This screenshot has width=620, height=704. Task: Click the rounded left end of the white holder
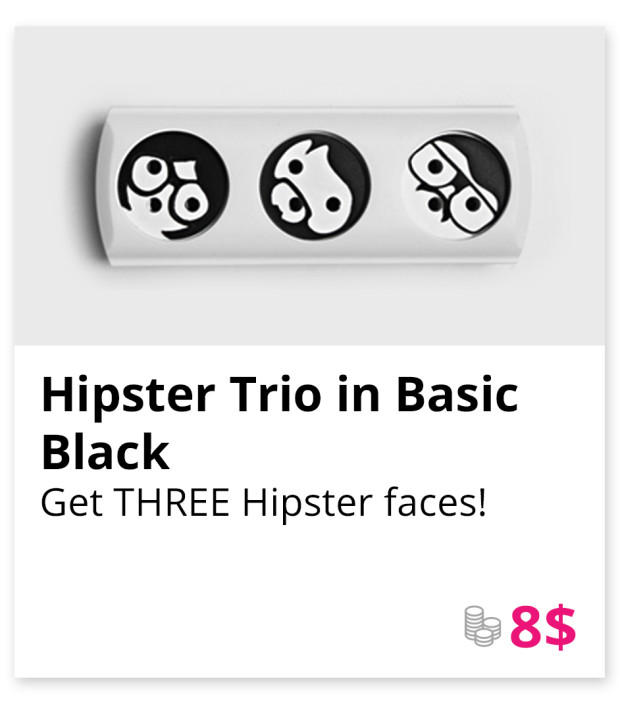tap(106, 185)
